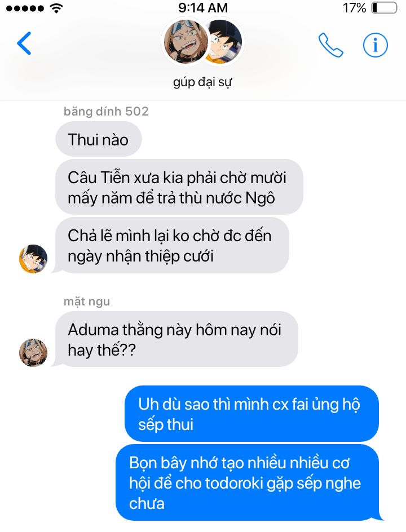Image resolution: width=406 pixels, height=532 pixels.
Task: Select the "Câu Tiễn xưa kia" message
Action: tap(179, 187)
